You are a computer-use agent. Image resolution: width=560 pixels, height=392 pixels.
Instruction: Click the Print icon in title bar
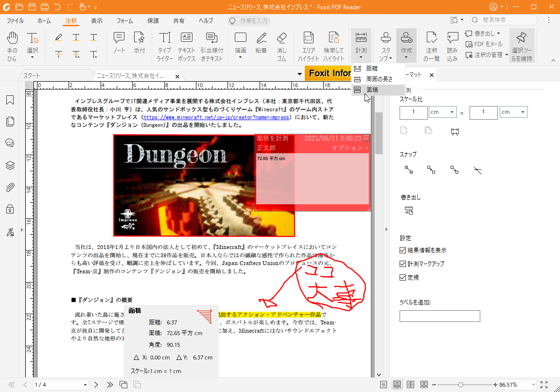pyautogui.click(x=45, y=7)
